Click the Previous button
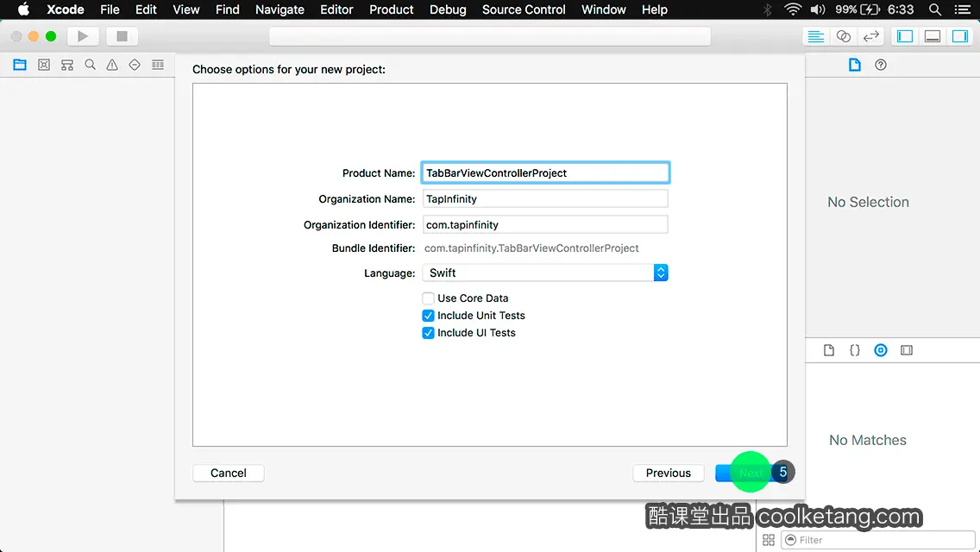This screenshot has width=980, height=552. click(x=668, y=474)
